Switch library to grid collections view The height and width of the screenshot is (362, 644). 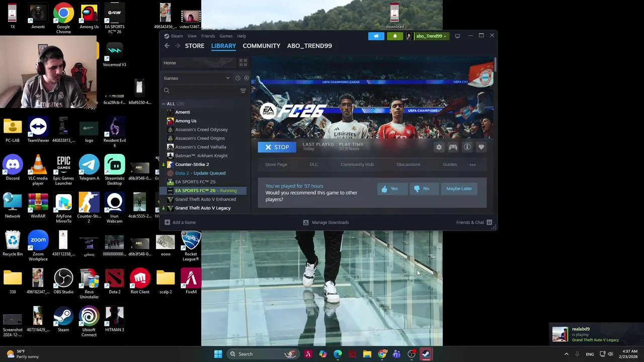coord(243,63)
